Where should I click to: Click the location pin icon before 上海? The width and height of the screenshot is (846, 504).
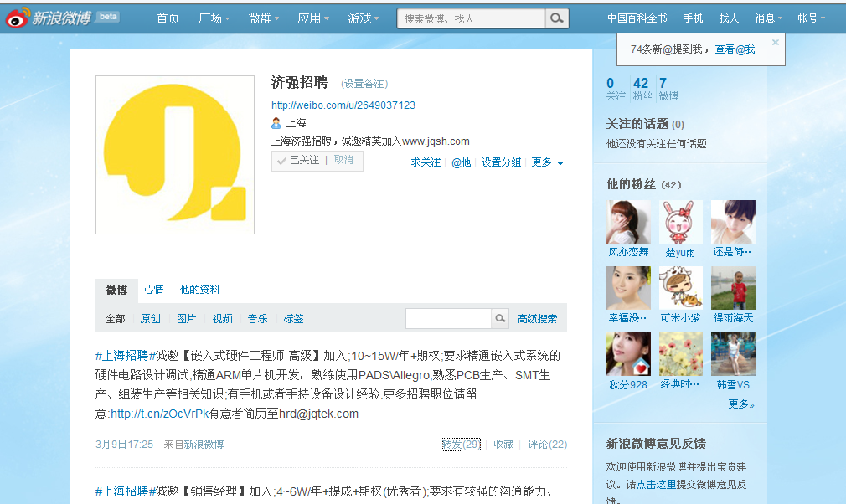276,124
